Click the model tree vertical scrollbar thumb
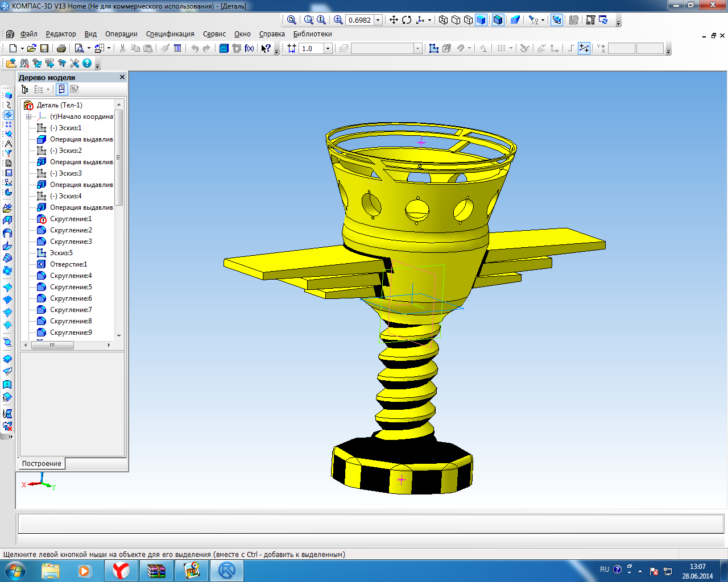 [x=119, y=157]
